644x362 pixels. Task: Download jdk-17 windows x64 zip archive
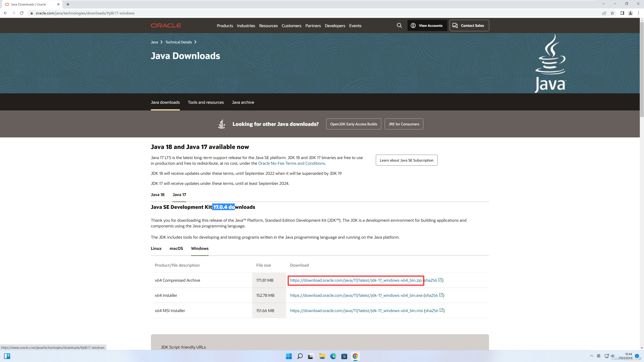click(x=356, y=280)
